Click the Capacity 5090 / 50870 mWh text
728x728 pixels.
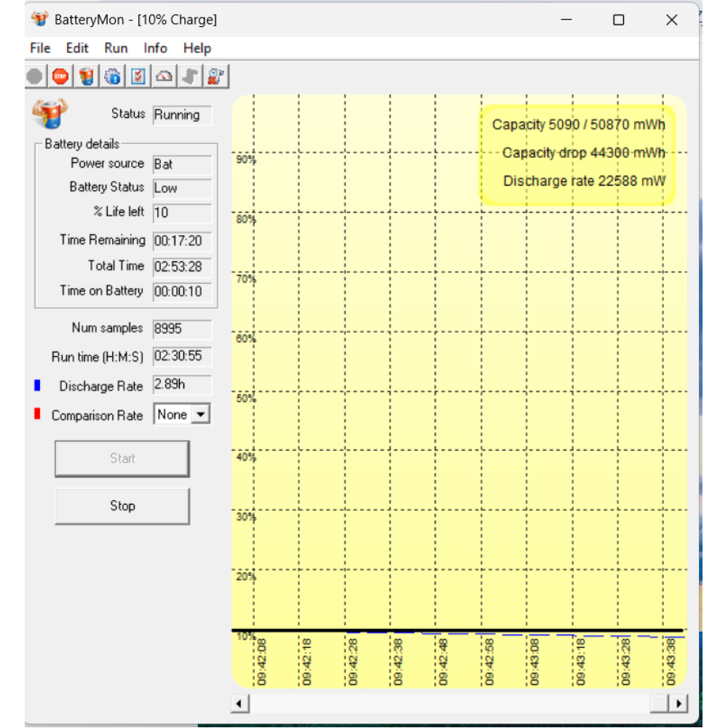579,124
